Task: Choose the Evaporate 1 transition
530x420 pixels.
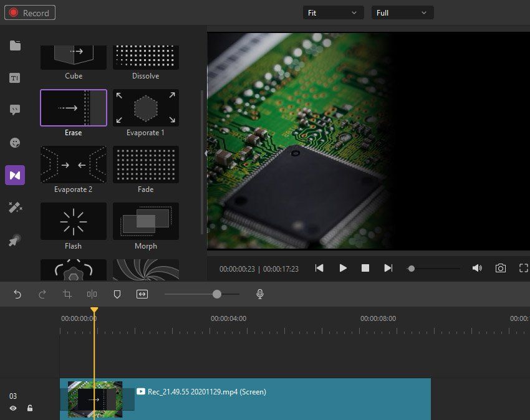Action: pyautogui.click(x=146, y=108)
